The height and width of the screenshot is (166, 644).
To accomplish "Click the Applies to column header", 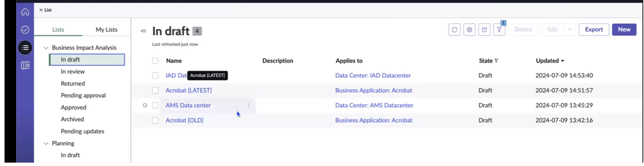I will pyautogui.click(x=349, y=61).
